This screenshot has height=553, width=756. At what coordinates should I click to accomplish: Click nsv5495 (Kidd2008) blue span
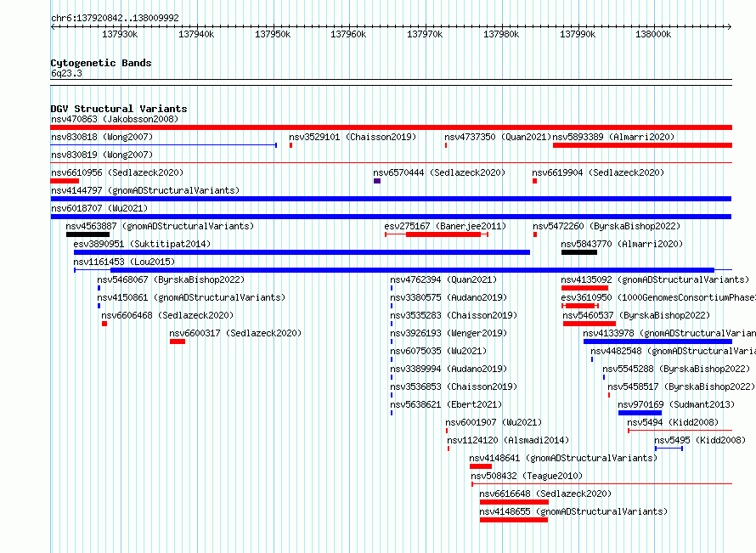pos(669,449)
